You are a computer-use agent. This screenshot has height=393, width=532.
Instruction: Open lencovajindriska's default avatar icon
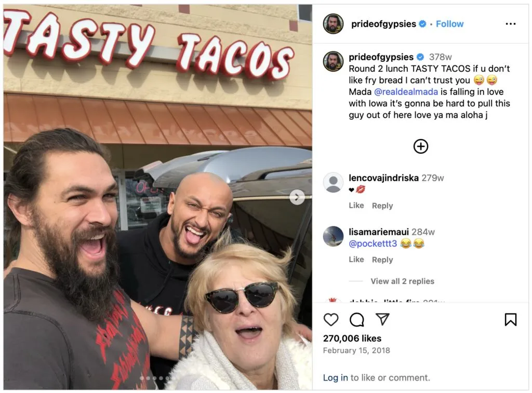coord(333,182)
